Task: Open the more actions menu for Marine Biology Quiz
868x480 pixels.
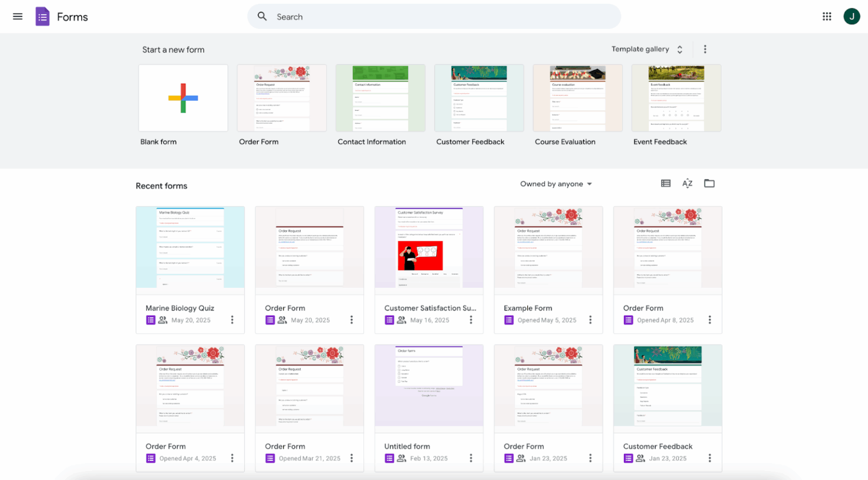Action: click(x=232, y=319)
